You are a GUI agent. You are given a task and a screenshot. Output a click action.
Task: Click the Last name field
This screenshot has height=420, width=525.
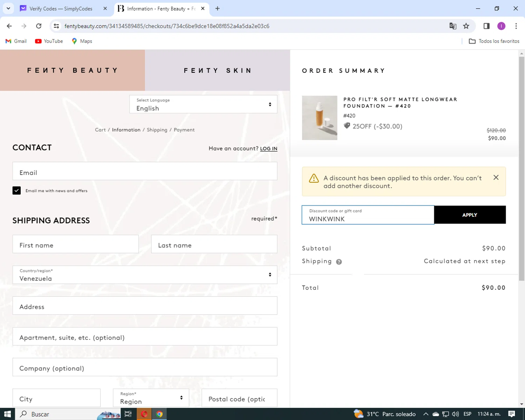coord(214,244)
